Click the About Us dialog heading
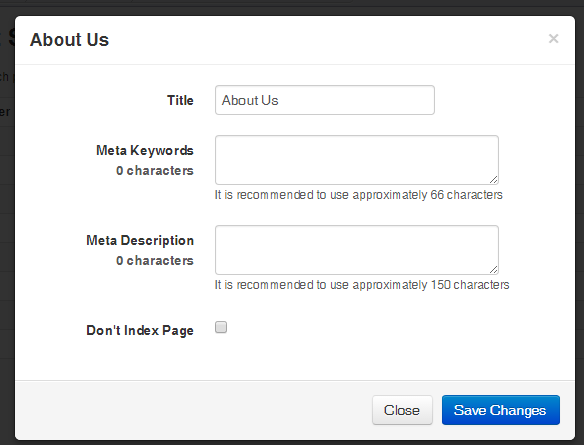584x445 pixels. (x=69, y=39)
